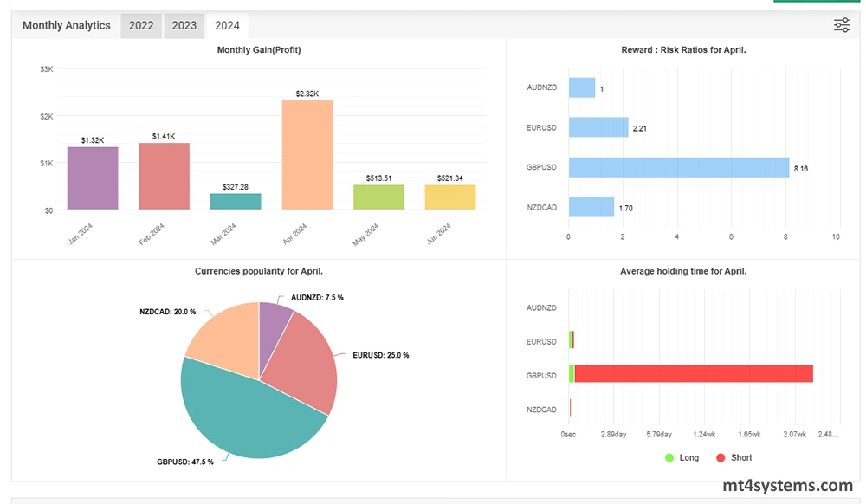Click the GBPUSD reward risk bar
The image size is (866, 504).
pyautogui.click(x=678, y=167)
